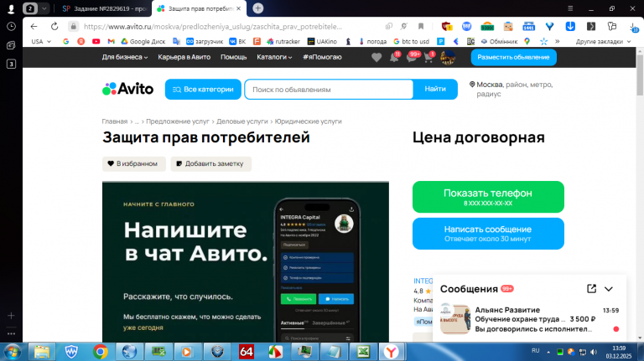Open YouTube bookmark icon
644x361 pixels.
click(96, 41)
